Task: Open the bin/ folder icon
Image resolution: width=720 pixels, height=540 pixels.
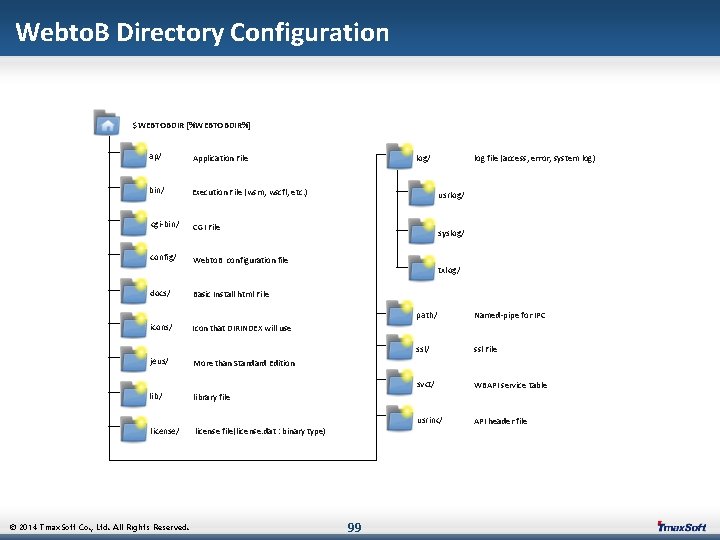Action: 134,189
